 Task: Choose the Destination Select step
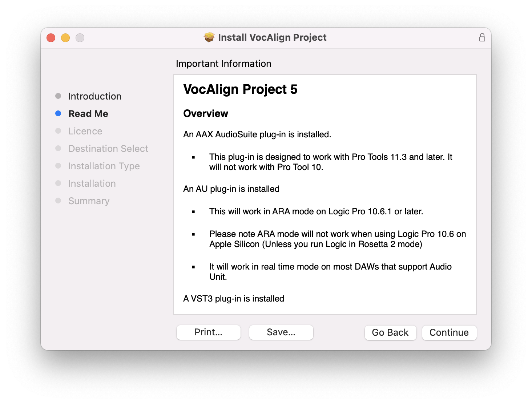pyautogui.click(x=108, y=149)
